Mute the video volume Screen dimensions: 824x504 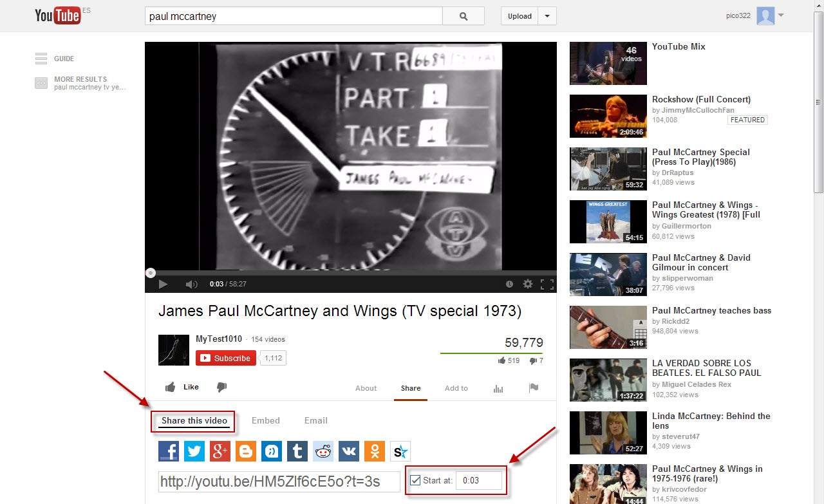(191, 284)
